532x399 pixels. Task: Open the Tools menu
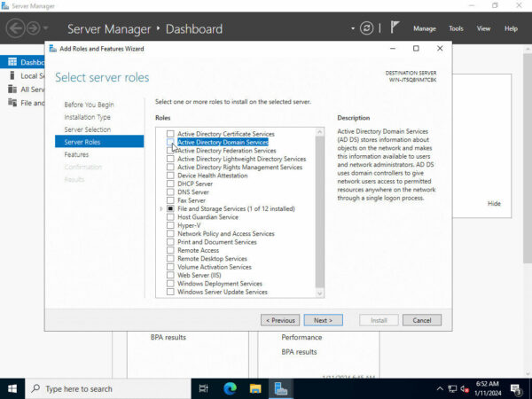tap(456, 28)
